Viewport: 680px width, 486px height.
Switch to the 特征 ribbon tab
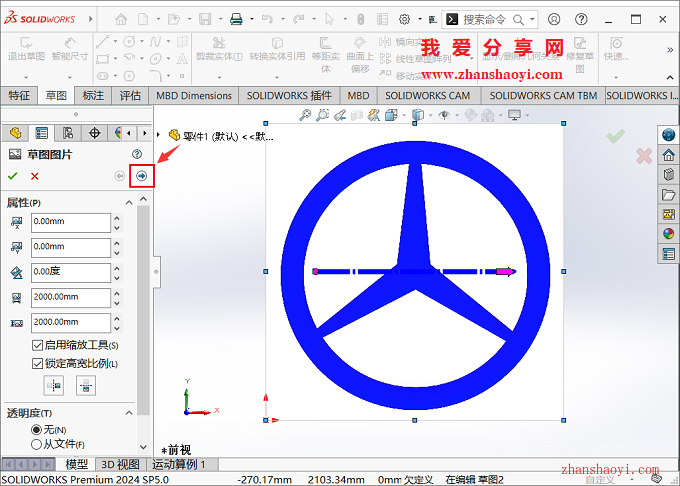(x=19, y=96)
